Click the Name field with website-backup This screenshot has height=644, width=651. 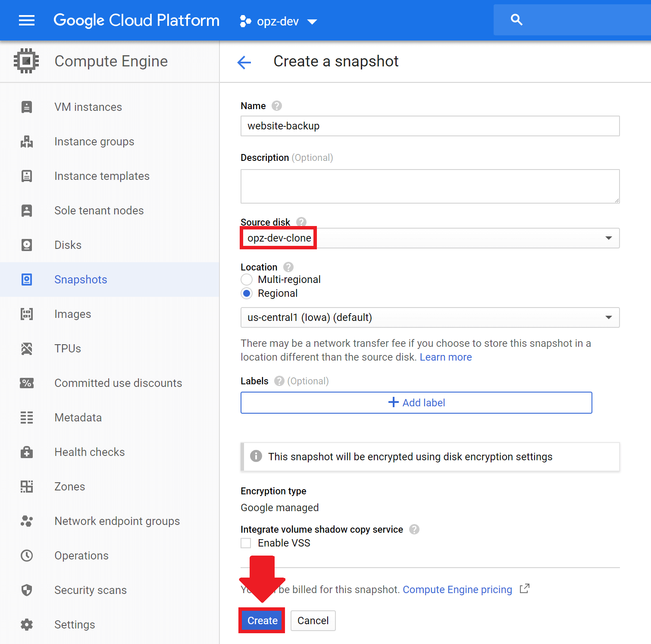(430, 126)
